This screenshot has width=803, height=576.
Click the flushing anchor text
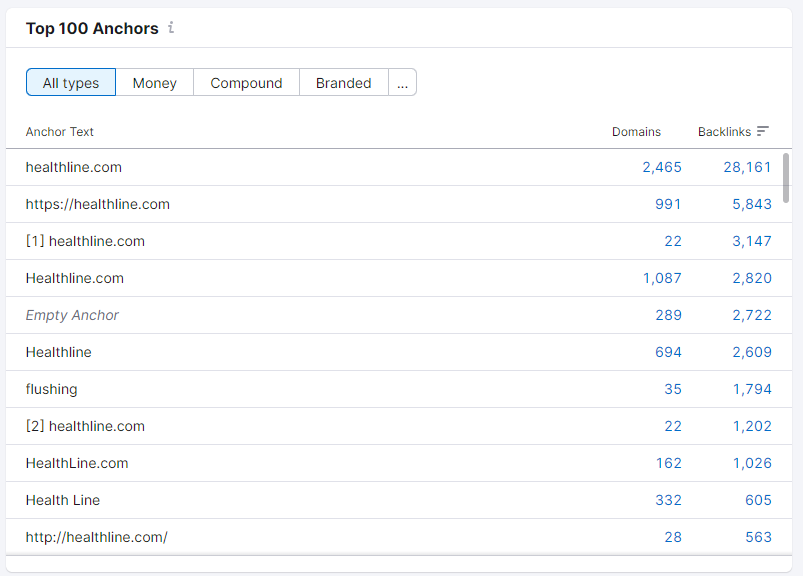coord(51,389)
